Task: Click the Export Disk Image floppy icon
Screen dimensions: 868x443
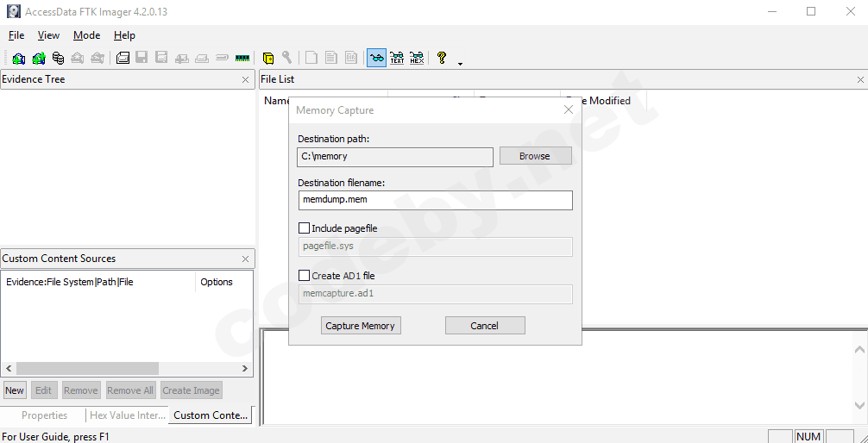Action: (142, 58)
